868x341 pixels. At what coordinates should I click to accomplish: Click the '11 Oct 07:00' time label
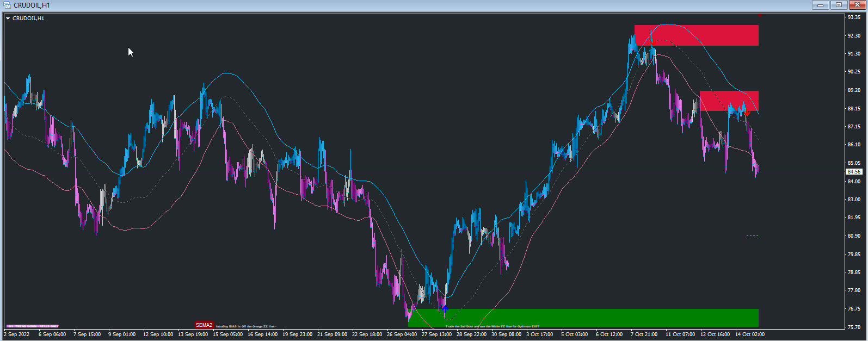click(x=681, y=334)
